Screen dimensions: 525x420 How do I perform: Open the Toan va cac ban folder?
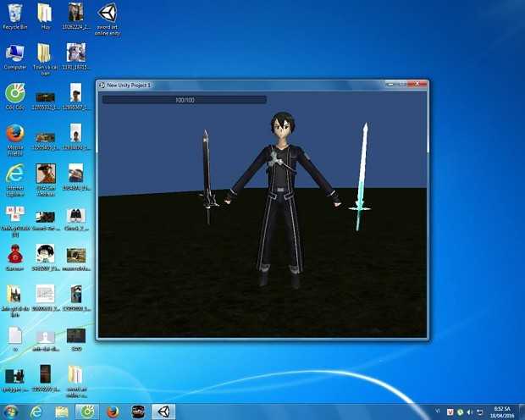[45, 54]
